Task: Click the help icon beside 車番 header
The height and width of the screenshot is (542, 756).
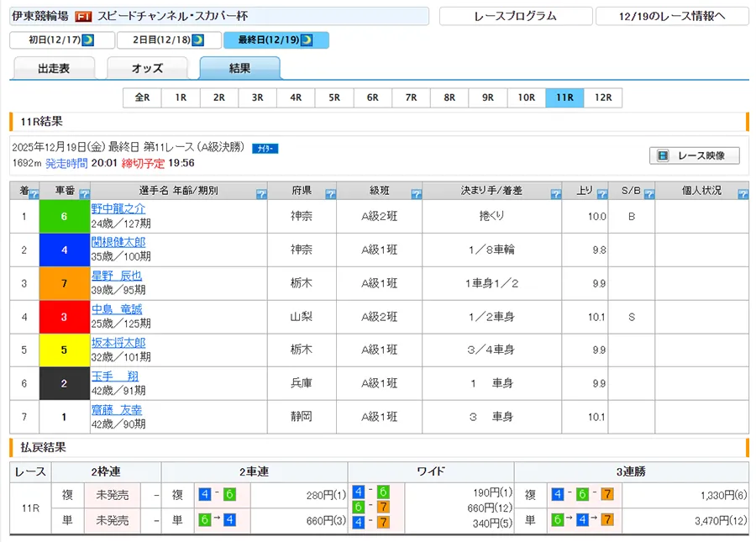Action: [84, 194]
